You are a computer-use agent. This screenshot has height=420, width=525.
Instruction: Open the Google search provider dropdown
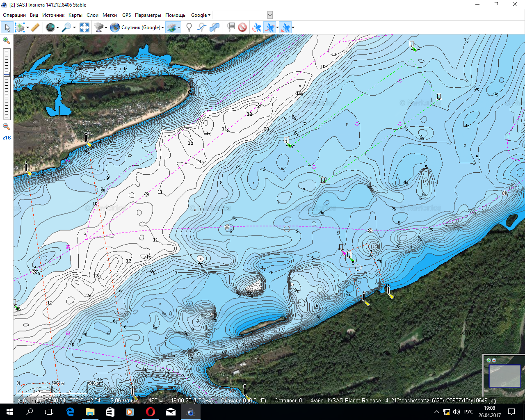coord(201,15)
